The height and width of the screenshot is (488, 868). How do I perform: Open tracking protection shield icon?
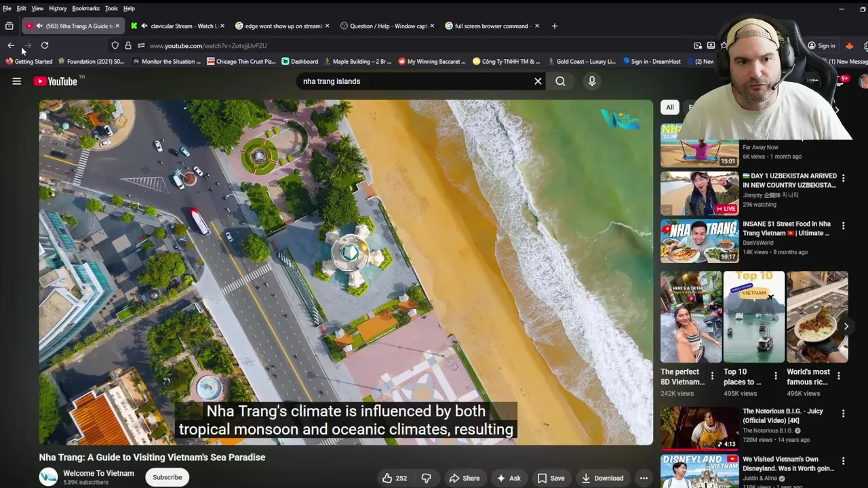pos(115,45)
